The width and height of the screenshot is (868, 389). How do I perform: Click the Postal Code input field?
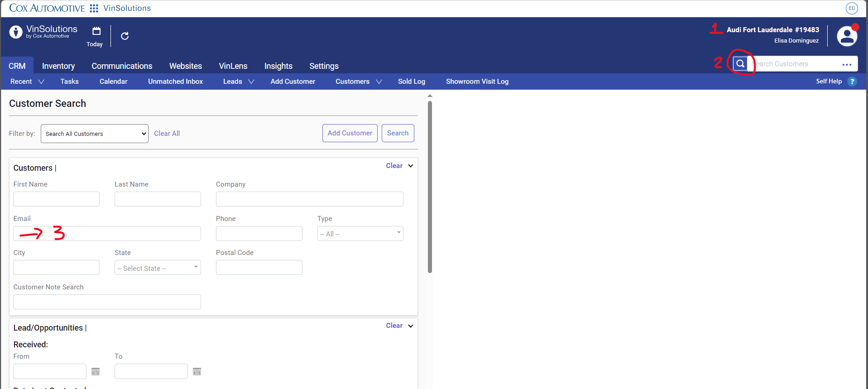point(259,268)
